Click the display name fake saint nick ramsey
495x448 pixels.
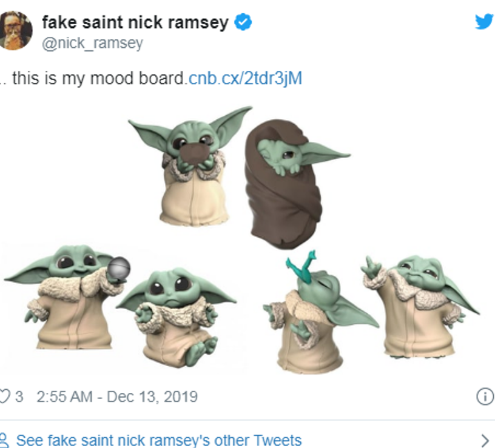click(135, 22)
